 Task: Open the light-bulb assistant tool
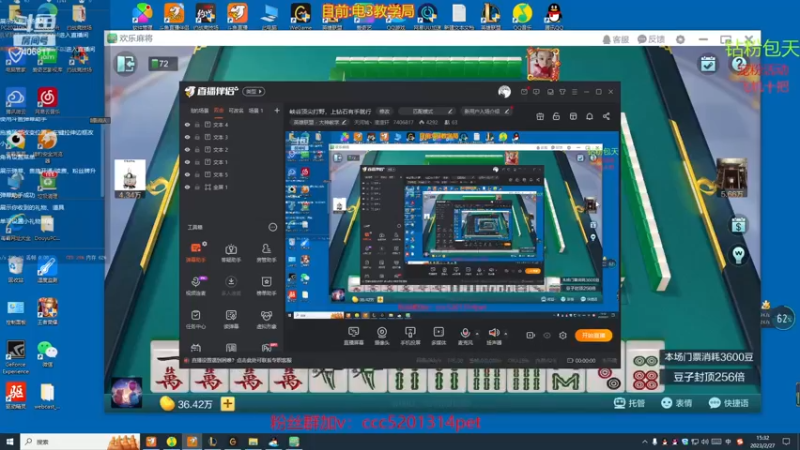(231, 252)
